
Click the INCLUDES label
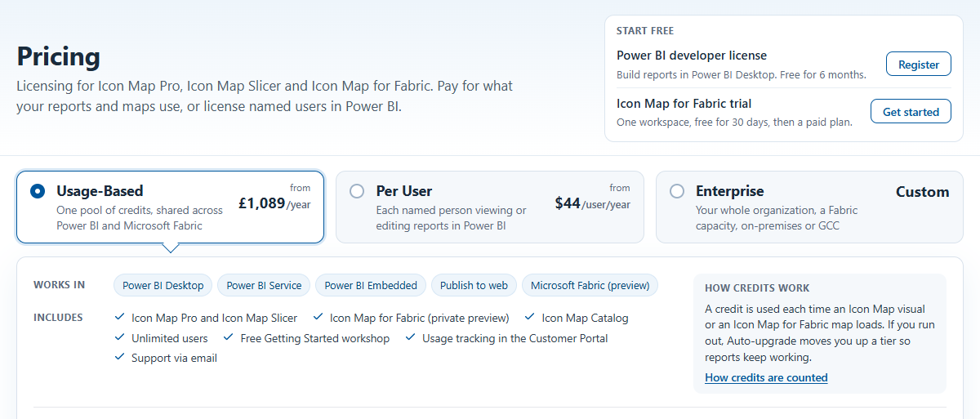[x=58, y=317]
